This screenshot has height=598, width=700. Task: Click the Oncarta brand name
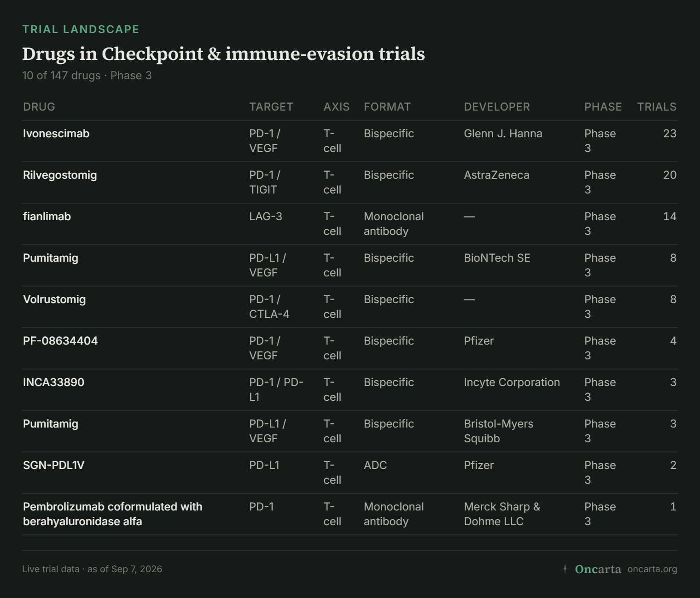point(598,569)
